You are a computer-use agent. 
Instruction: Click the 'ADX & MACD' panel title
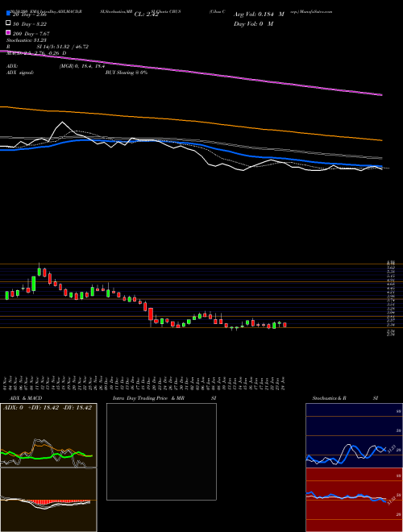coord(26,398)
